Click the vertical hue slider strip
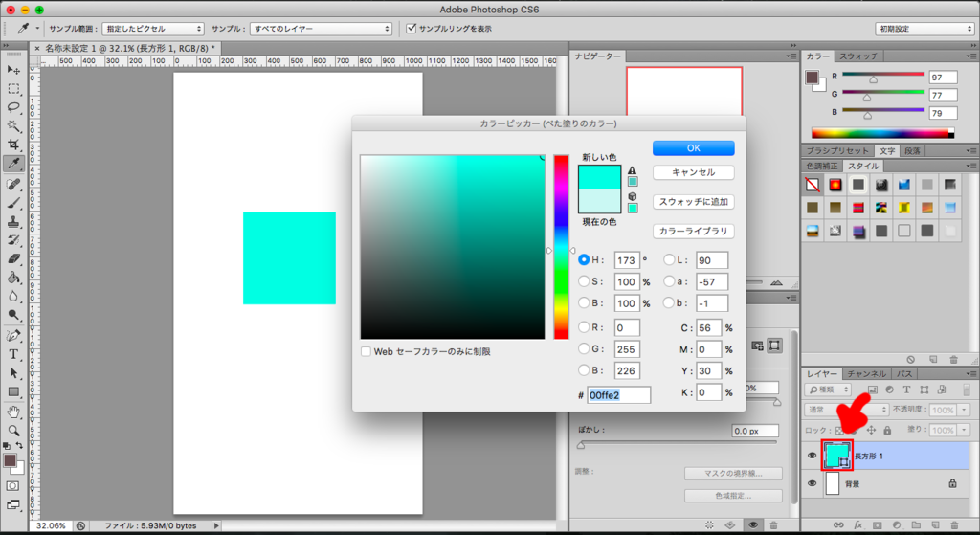This screenshot has width=980, height=535. (561, 247)
